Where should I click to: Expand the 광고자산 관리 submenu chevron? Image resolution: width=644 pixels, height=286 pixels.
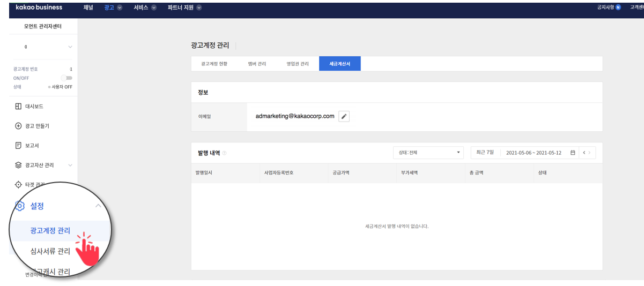70,165
